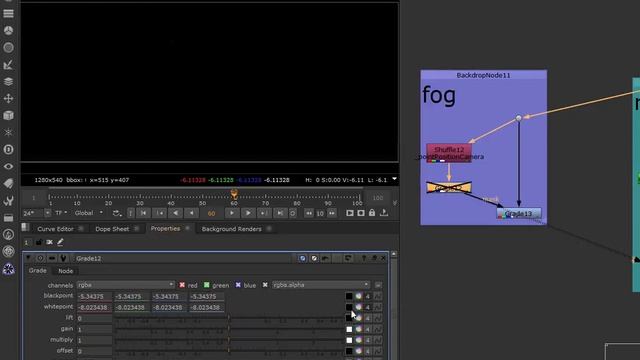Image resolution: width=640 pixels, height=360 pixels.
Task: Go to last frame button
Action: (x=280, y=213)
